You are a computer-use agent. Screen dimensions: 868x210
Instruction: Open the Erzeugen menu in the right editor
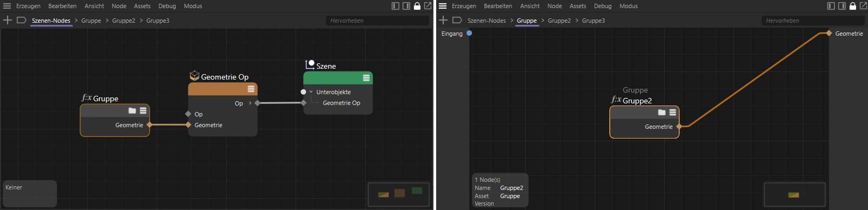pyautogui.click(x=464, y=6)
